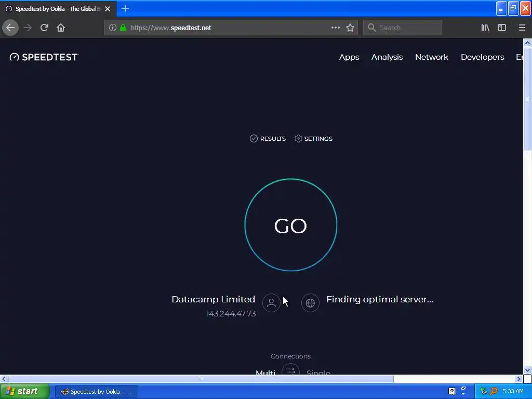532x399 pixels.
Task: Open the Firefox hamburger menu
Action: [522, 28]
